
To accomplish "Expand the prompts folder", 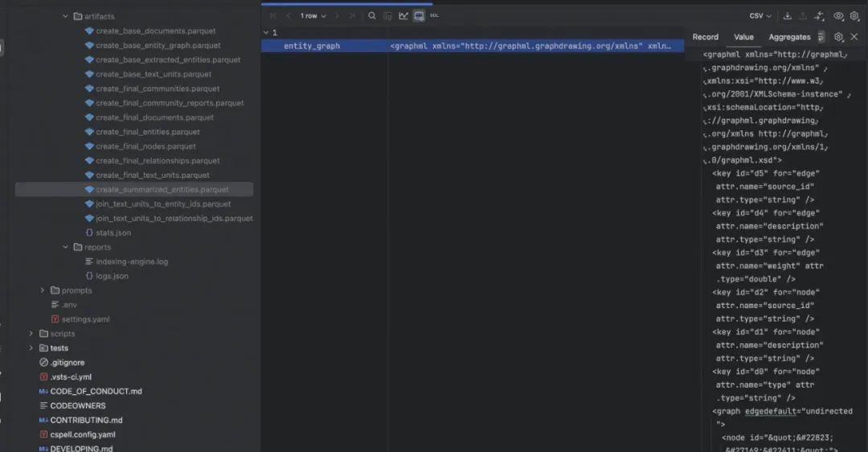I will coord(43,290).
